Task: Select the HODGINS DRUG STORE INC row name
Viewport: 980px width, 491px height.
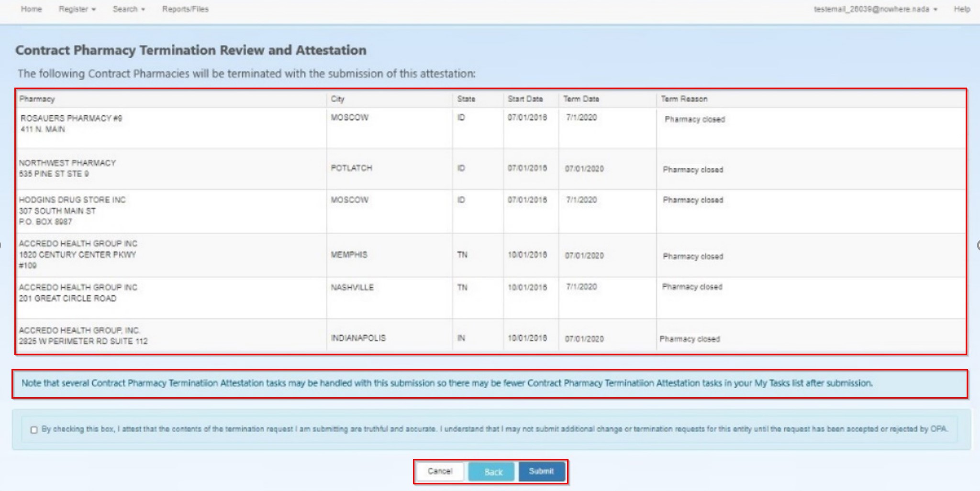Action: point(72,200)
